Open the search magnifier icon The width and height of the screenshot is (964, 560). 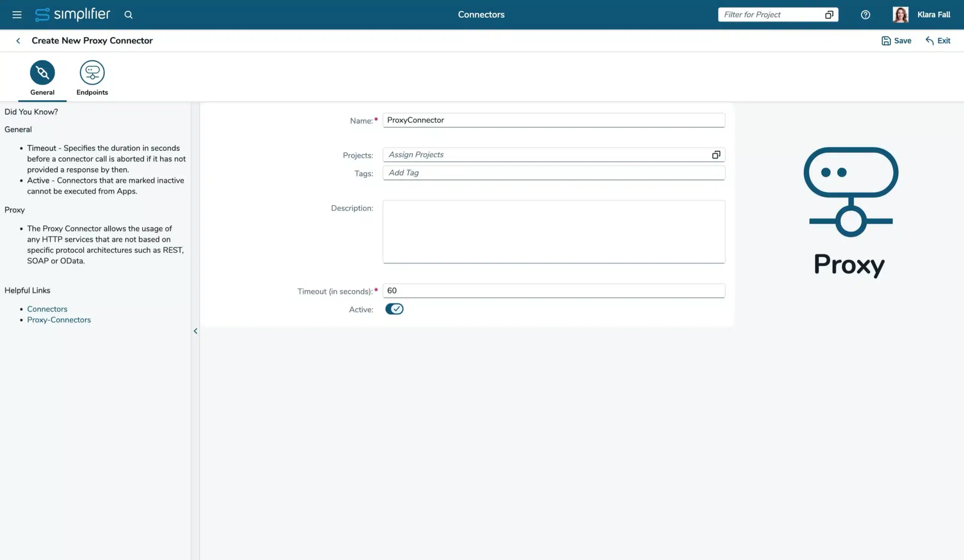(x=128, y=15)
